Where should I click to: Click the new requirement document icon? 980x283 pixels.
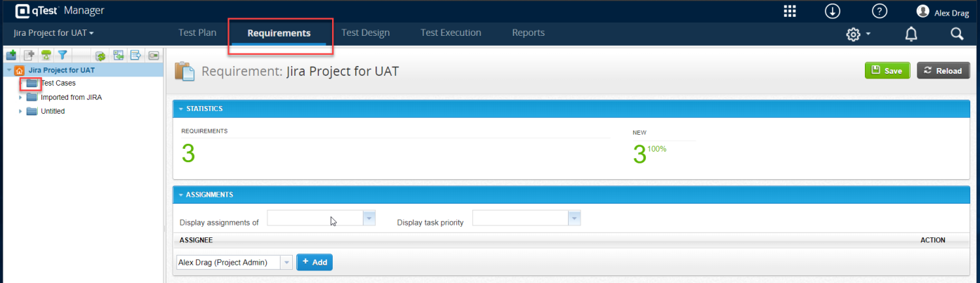point(29,55)
